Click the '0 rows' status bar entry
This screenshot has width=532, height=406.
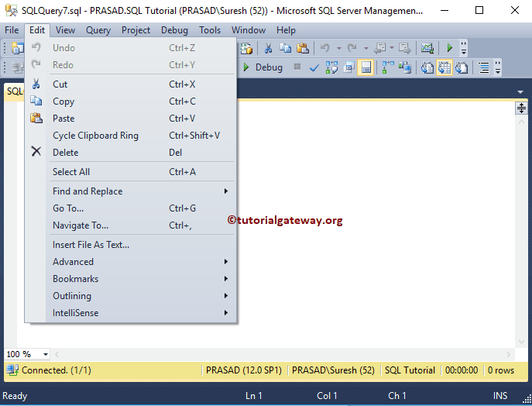coord(501,370)
